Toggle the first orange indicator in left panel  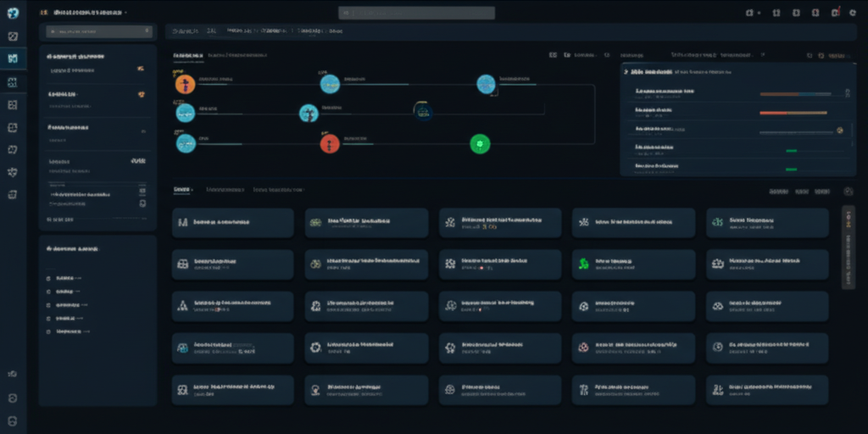point(140,69)
